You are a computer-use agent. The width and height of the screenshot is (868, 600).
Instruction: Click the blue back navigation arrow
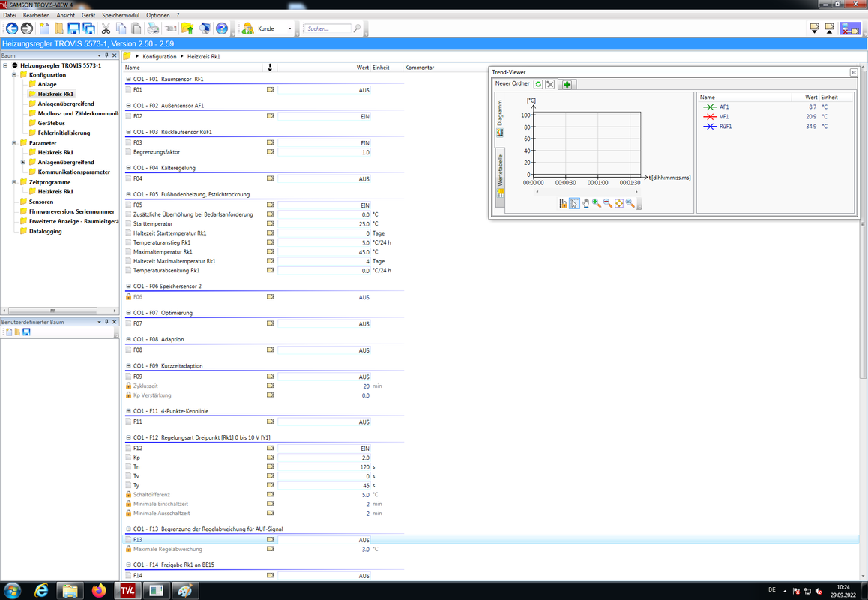coord(12,28)
